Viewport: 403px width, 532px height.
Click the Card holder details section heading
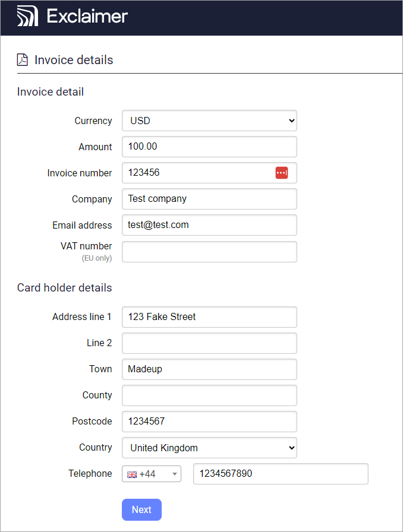[x=64, y=287]
